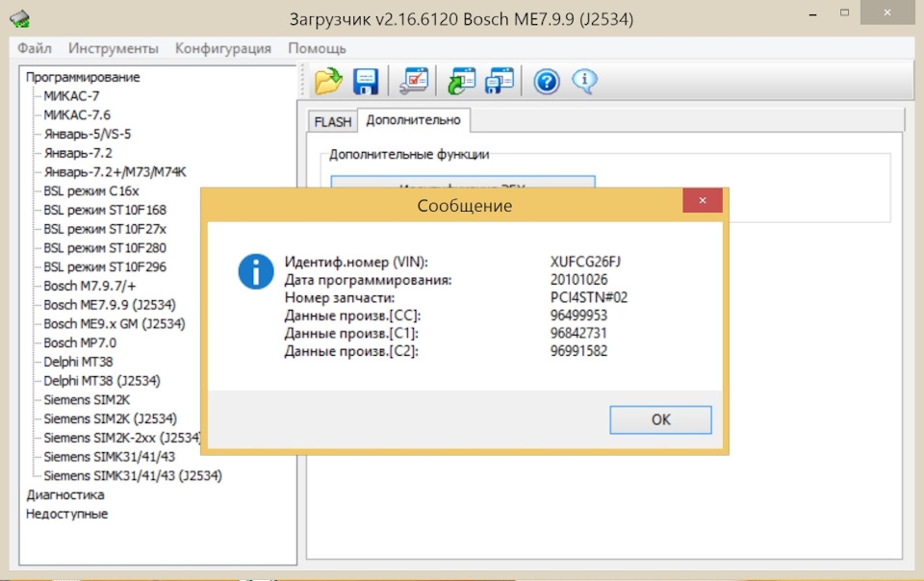Confirm the VIN message by clicking OK
The image size is (924, 581).
pyautogui.click(x=660, y=419)
